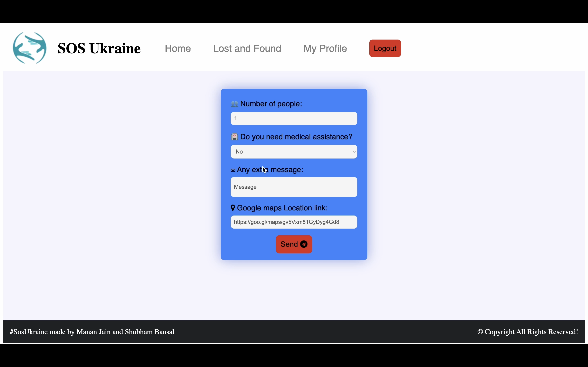Open the Lost and Found page
Image resolution: width=588 pixels, height=367 pixels.
pyautogui.click(x=247, y=49)
